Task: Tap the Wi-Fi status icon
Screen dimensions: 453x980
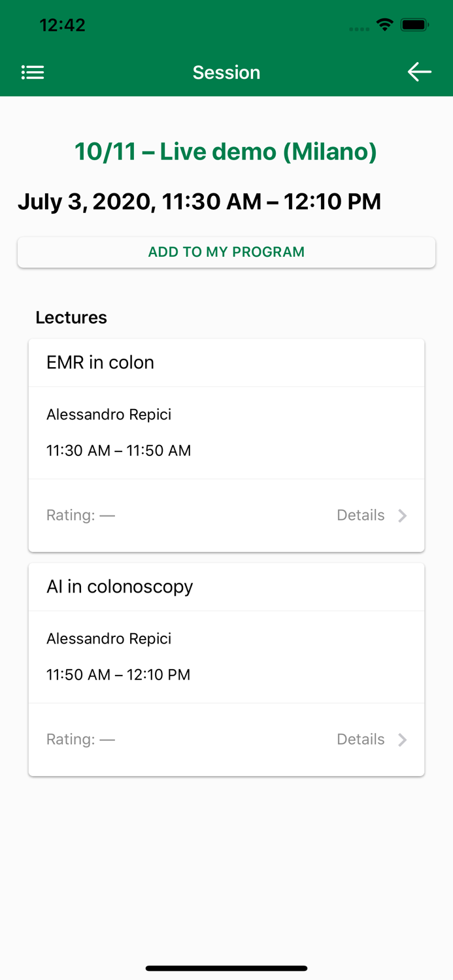Action: [x=385, y=25]
